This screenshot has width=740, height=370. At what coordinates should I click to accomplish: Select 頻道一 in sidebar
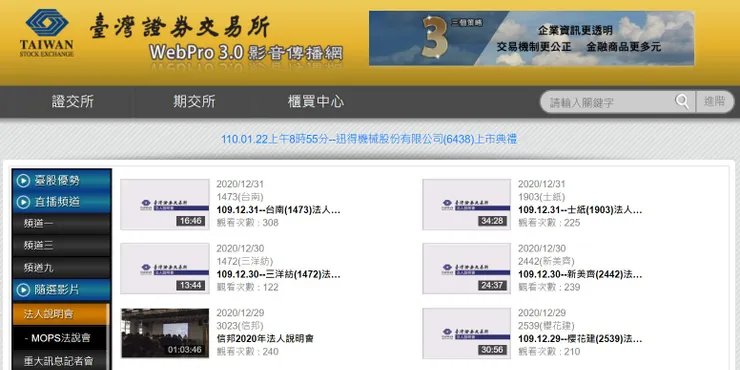tap(62, 224)
